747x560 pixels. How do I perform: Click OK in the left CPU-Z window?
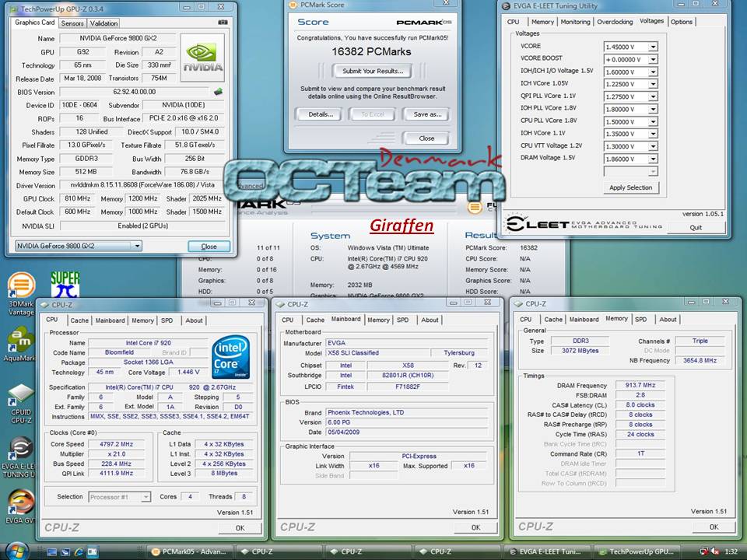pos(240,527)
